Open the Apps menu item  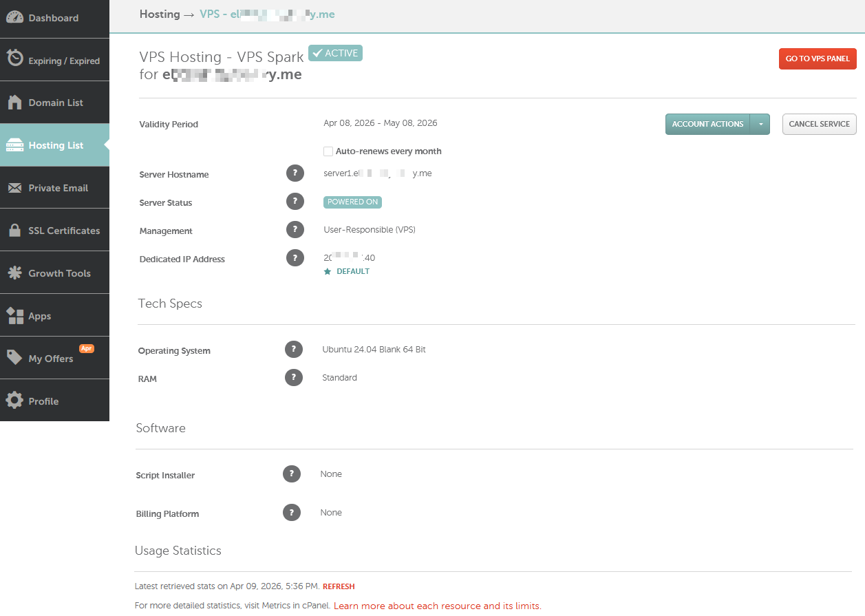coord(40,316)
